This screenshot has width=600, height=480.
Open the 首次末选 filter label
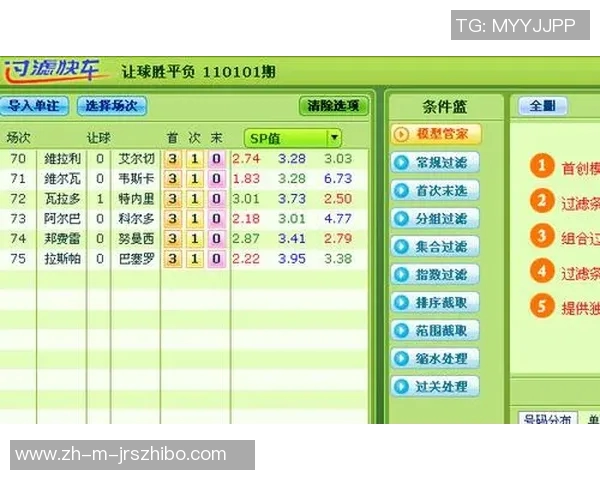[x=442, y=191]
